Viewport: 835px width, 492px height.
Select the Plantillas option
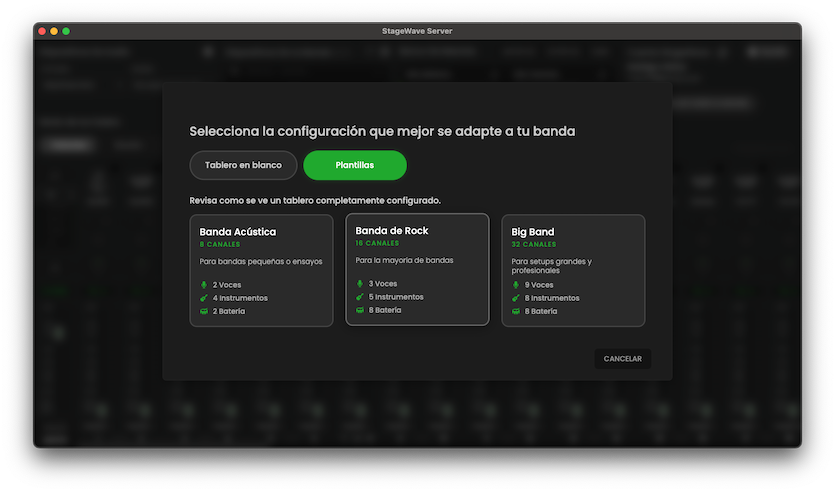355,165
